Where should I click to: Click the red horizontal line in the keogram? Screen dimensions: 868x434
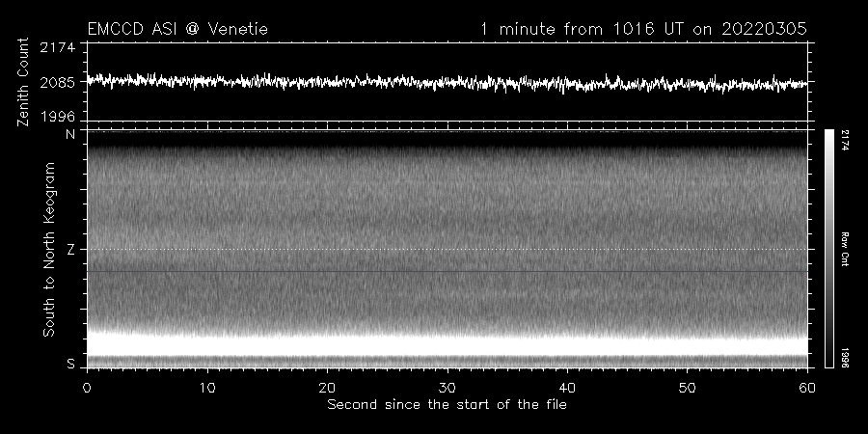[448, 272]
